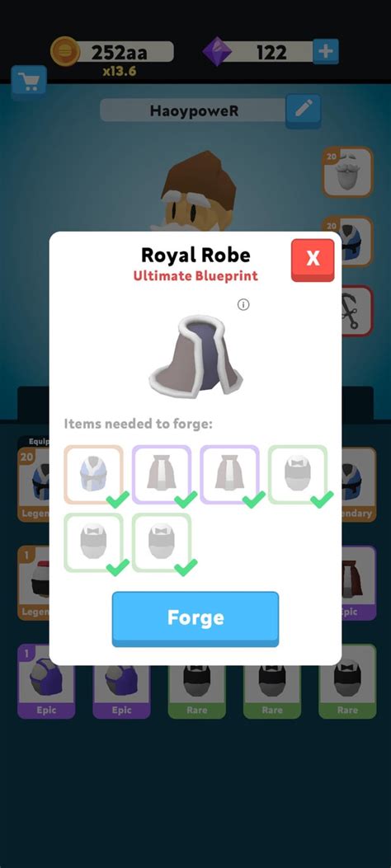The height and width of the screenshot is (868, 391).
Task: Select top-row green tuxedo ingredient
Action: pyautogui.click(x=298, y=475)
